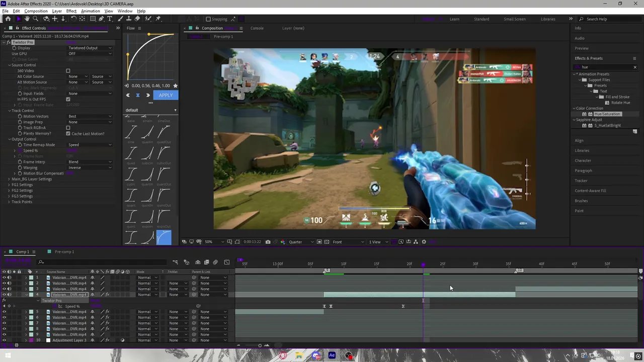
Task: Open the Effect menu
Action: (71, 11)
